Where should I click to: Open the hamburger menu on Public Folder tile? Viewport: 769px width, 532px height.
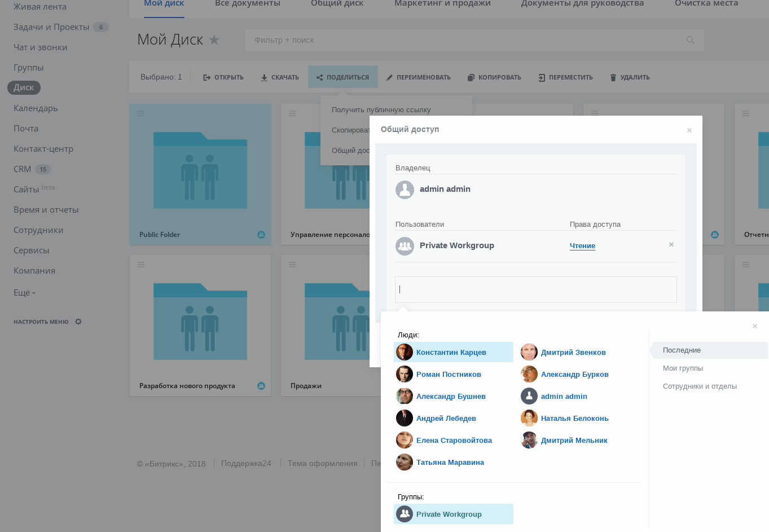141,113
